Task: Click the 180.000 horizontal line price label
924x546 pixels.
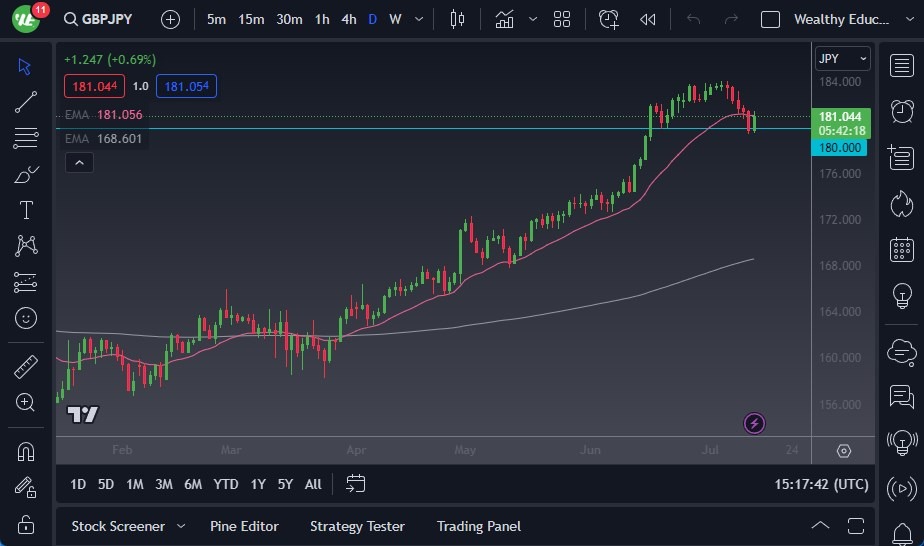Action: (840, 148)
